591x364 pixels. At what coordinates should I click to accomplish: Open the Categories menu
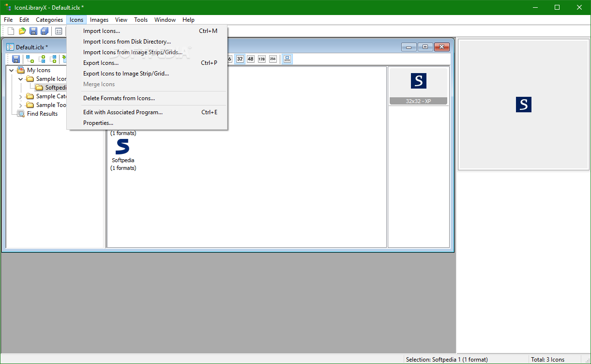[49, 20]
